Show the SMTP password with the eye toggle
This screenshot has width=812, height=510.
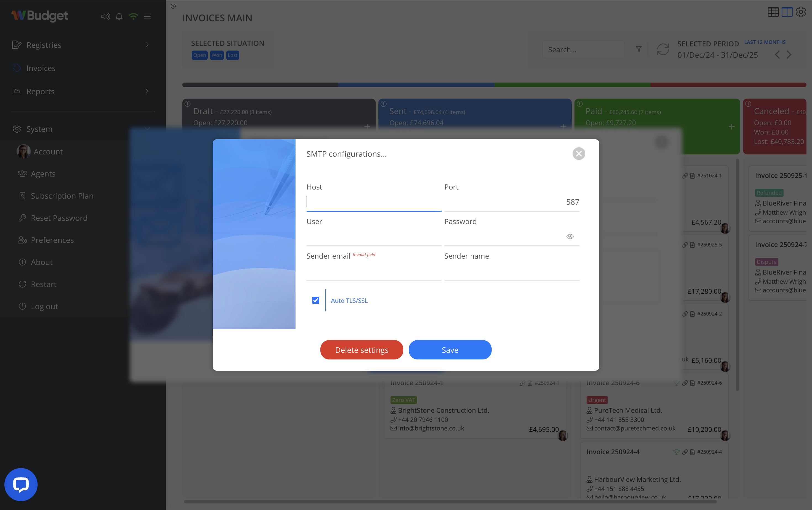pyautogui.click(x=570, y=236)
